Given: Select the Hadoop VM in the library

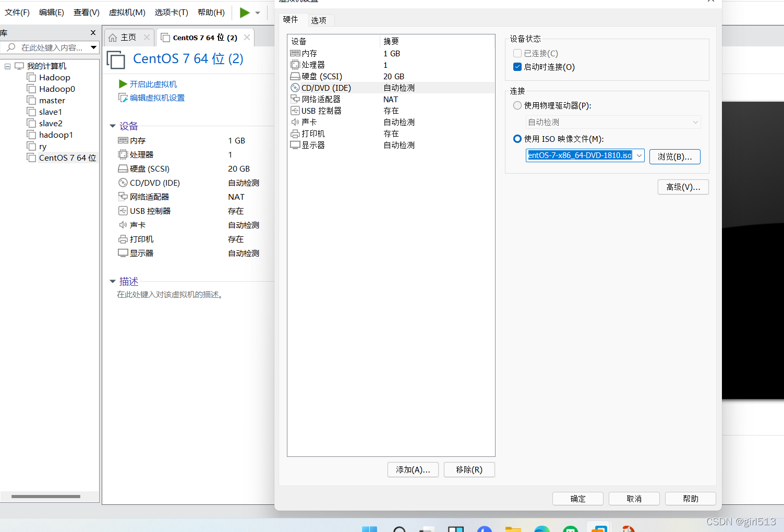Looking at the screenshot, I should tap(54, 78).
